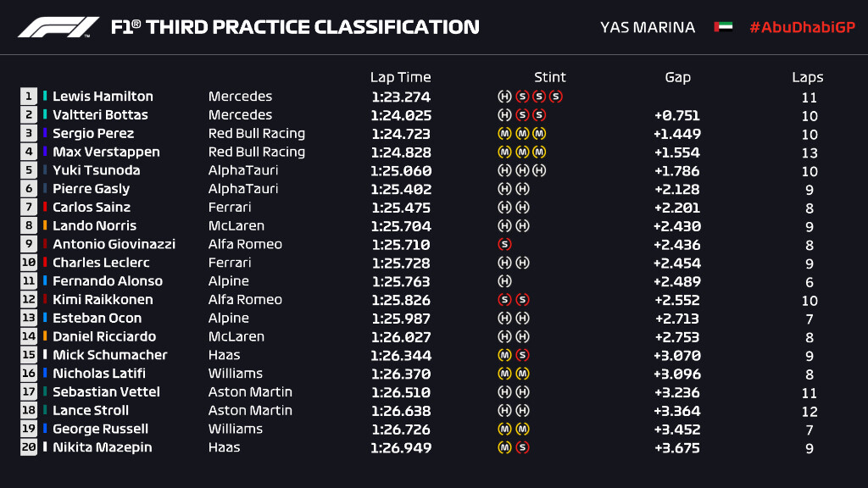Select the Stint column header
The height and width of the screenshot is (488, 868).
pyautogui.click(x=549, y=77)
